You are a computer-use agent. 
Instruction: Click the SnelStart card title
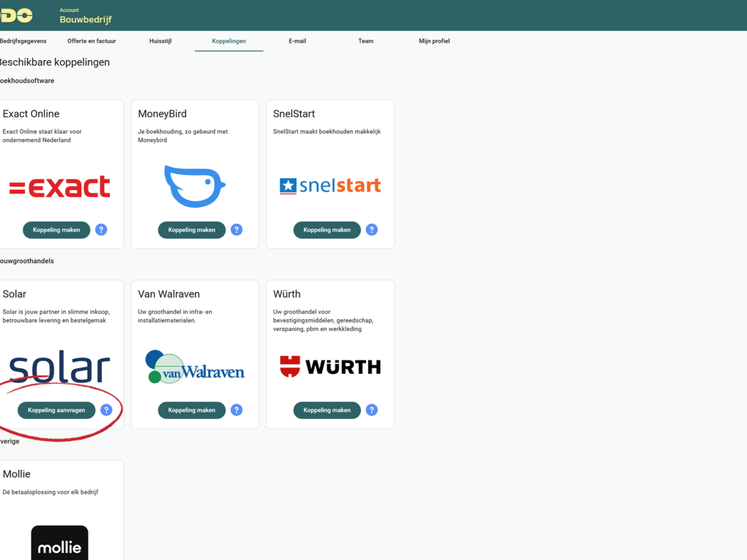click(x=294, y=114)
